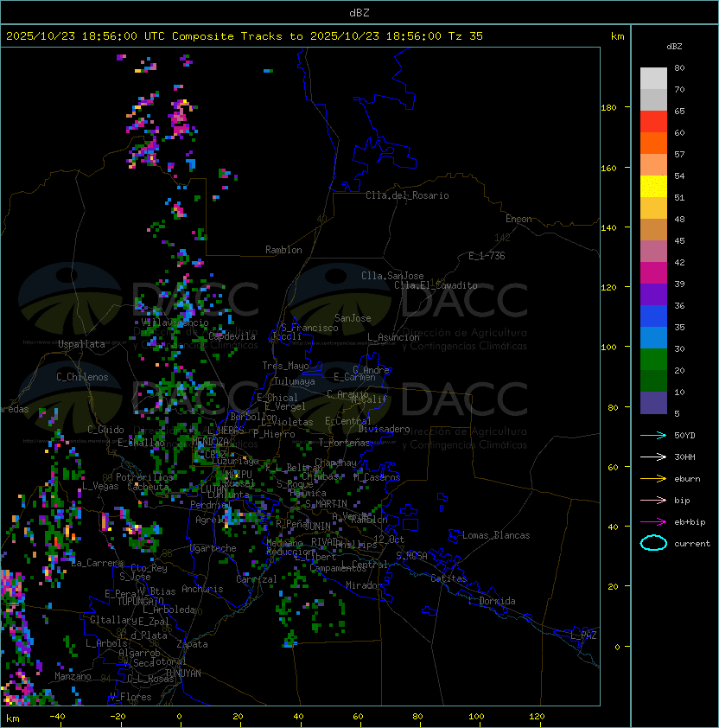Click the 'Capdevila' map label
This screenshot has height=728, width=719.
[232, 336]
